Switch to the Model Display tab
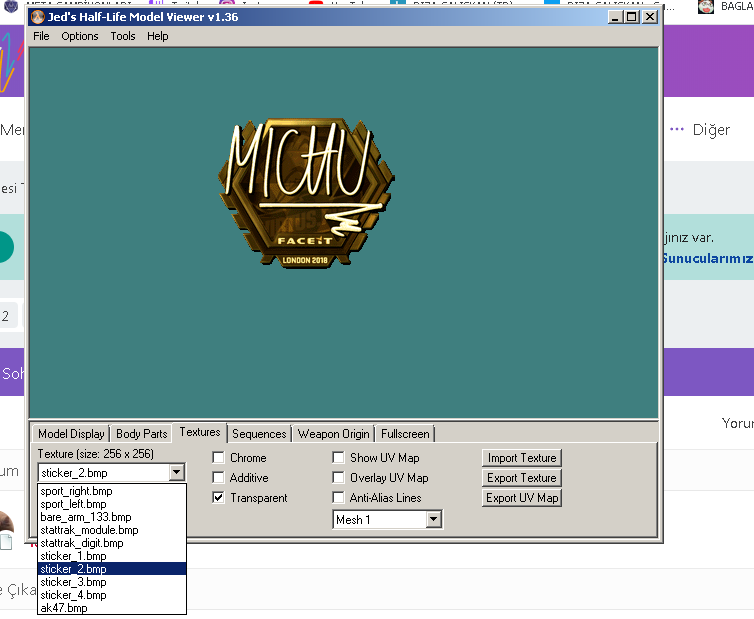The height and width of the screenshot is (619, 754). click(71, 434)
